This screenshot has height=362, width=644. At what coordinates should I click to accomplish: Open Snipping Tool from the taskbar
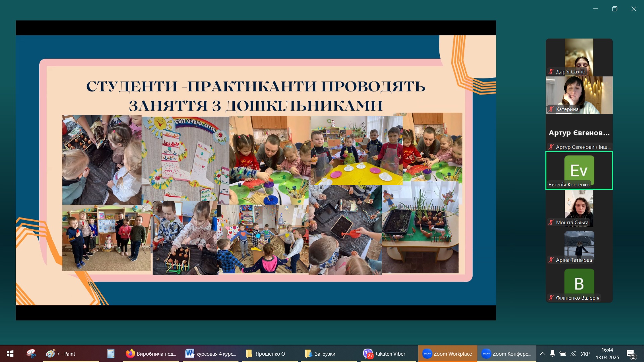click(x=31, y=354)
